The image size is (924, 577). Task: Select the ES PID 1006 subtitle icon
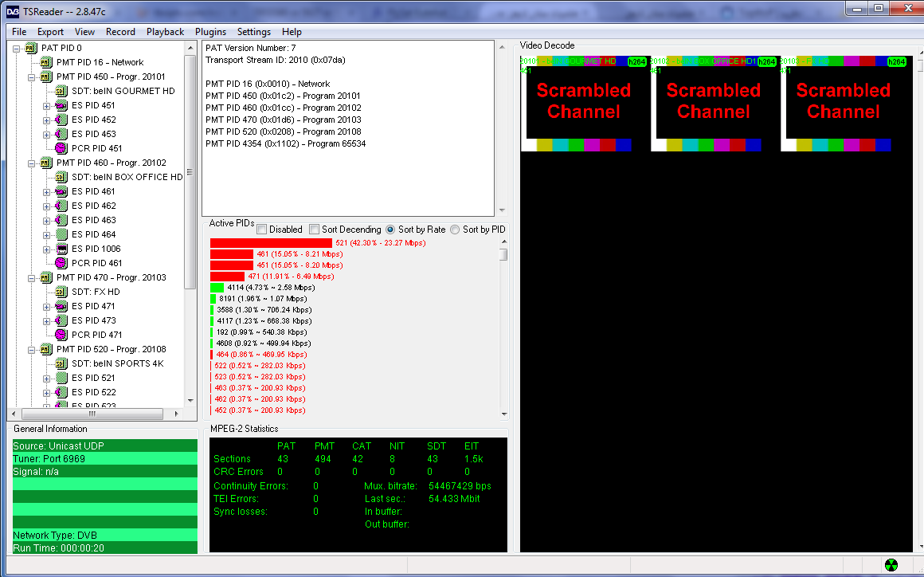61,249
